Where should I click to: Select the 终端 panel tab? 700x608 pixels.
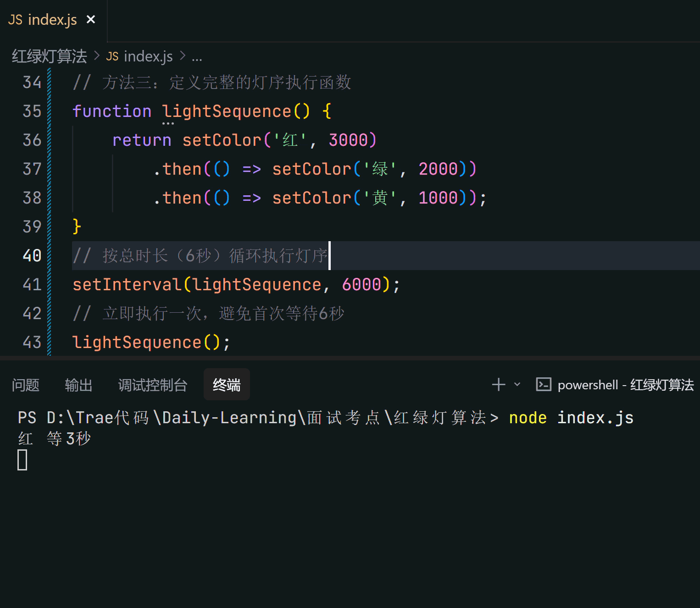point(227,385)
